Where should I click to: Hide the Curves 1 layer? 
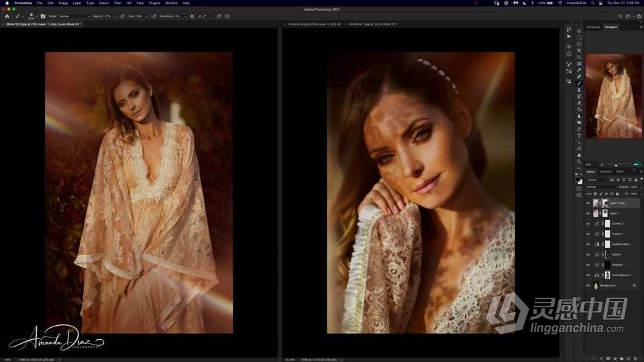pos(588,234)
